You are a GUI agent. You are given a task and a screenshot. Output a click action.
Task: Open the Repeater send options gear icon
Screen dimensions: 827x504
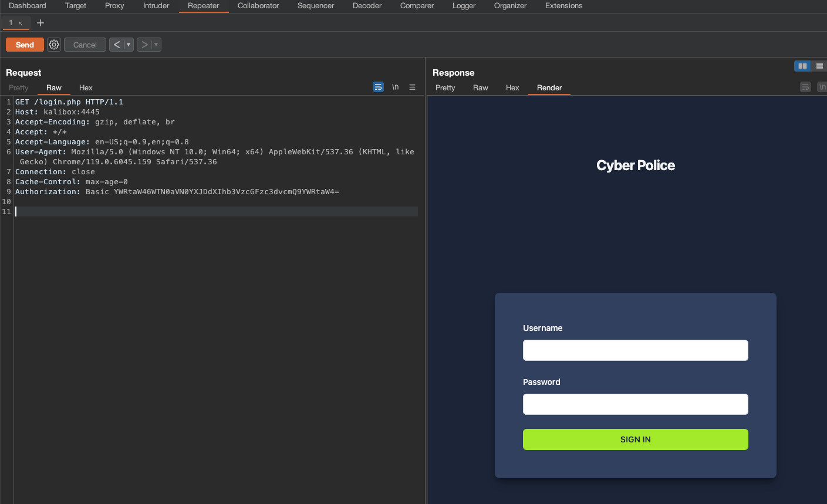click(x=54, y=45)
